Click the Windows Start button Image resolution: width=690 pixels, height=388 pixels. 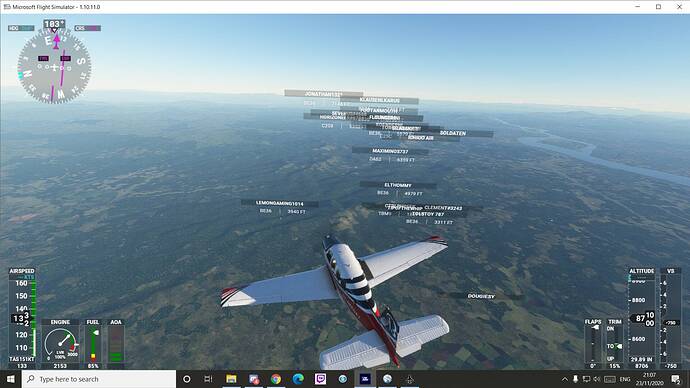point(11,379)
